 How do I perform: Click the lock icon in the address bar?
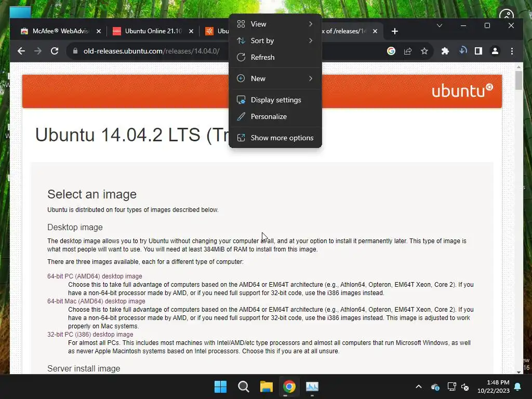coord(75,51)
